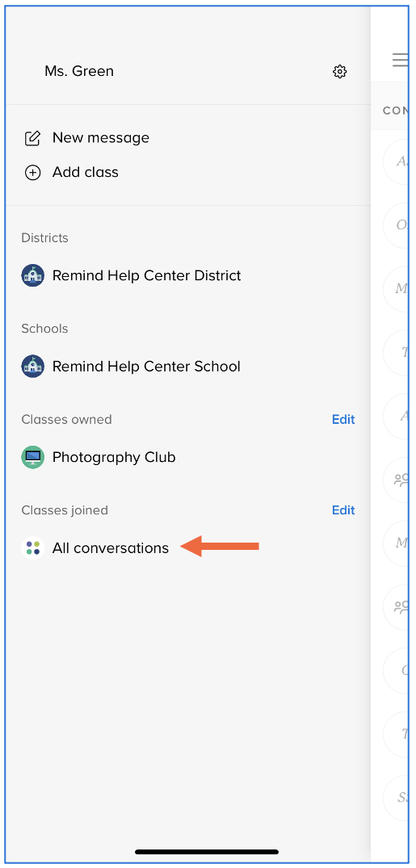416x868 pixels.
Task: Tap the second group conversation avatar
Action: click(400, 606)
